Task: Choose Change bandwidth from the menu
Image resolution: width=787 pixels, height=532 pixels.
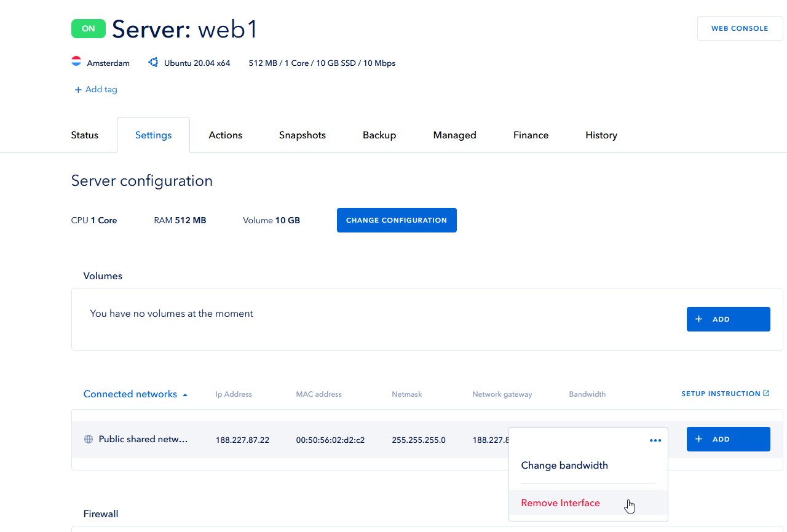Action: pos(564,466)
